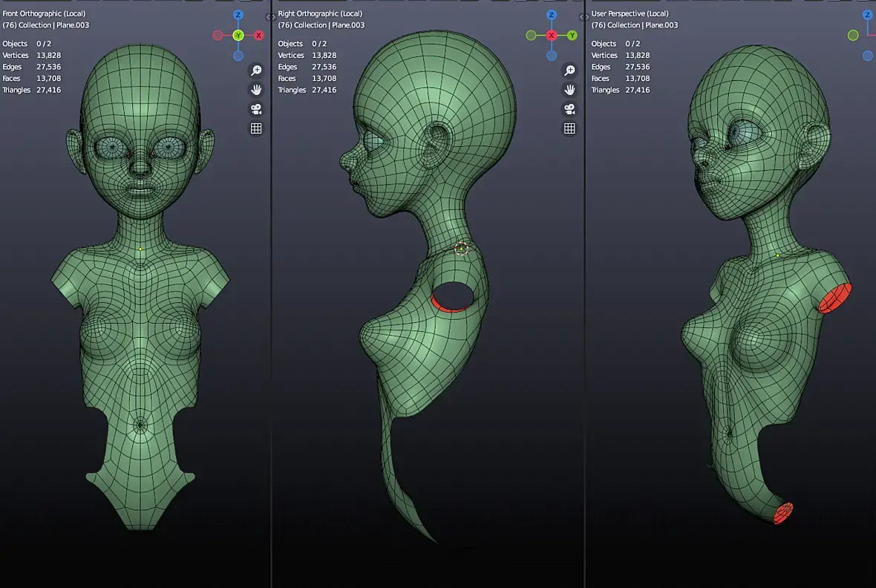Click the red X axis in Right viewport gizmo

[x=552, y=35]
